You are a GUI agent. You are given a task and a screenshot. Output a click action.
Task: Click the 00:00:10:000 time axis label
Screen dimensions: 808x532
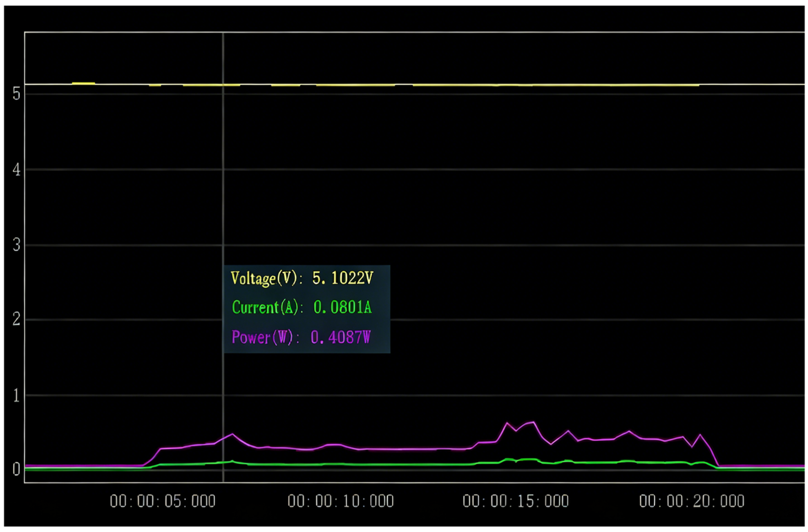(341, 501)
